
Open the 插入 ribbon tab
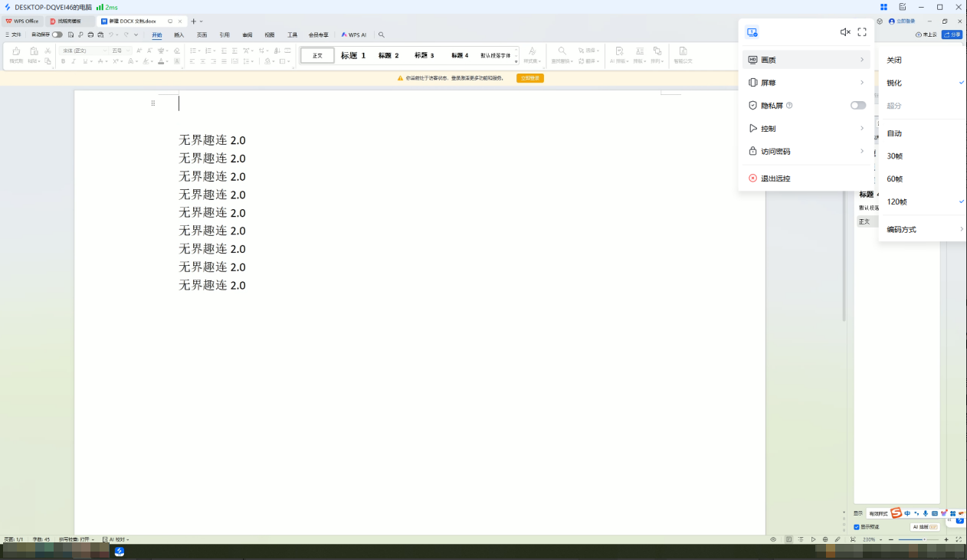pyautogui.click(x=179, y=34)
